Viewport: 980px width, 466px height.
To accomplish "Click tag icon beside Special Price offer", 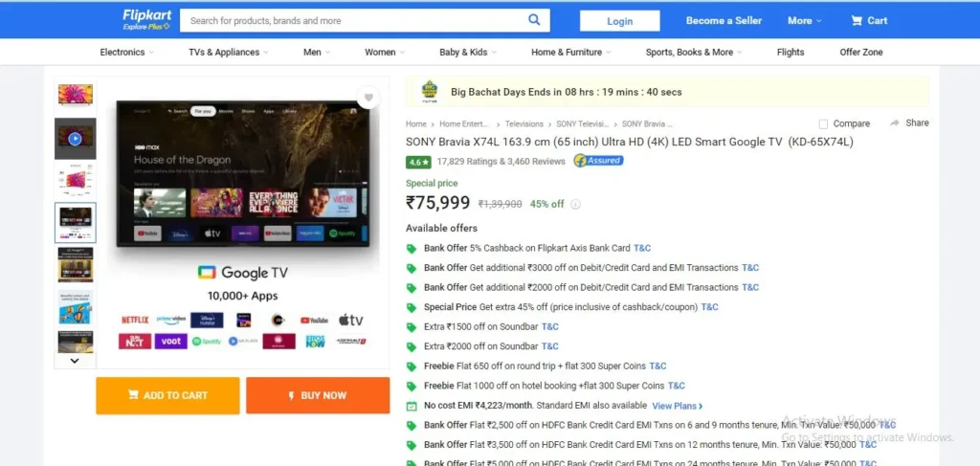I will click(x=412, y=307).
